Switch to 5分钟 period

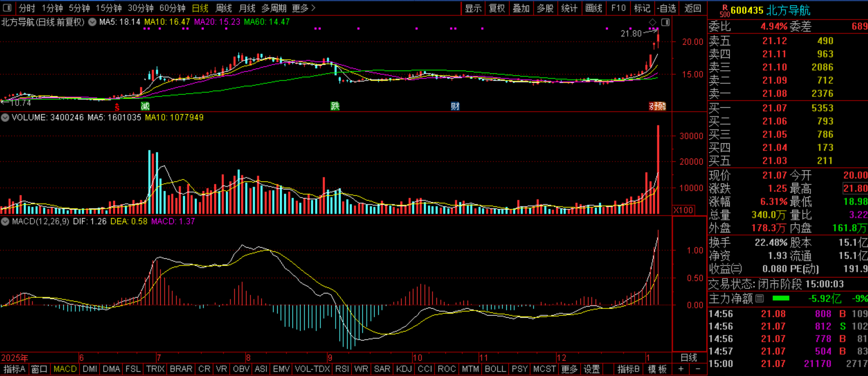[x=79, y=8]
